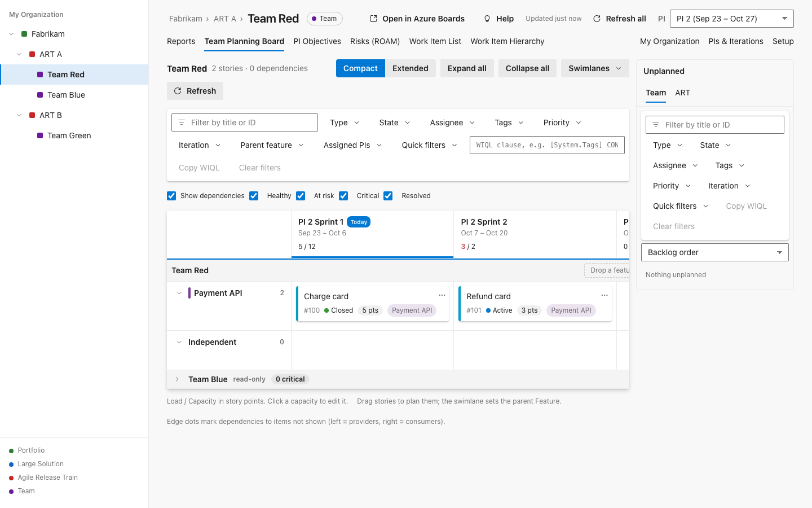Uncheck the Resolved checkbox
The width and height of the screenshot is (812, 508).
[x=388, y=196]
